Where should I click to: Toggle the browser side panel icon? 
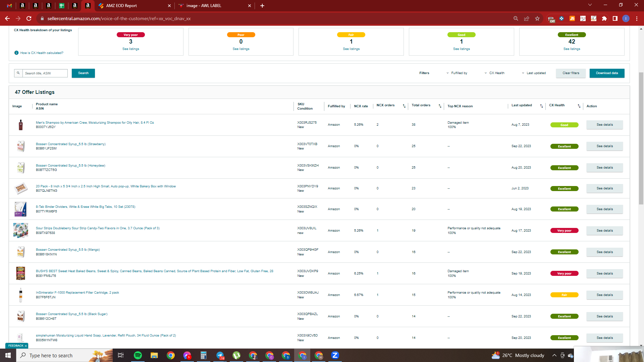coord(615,18)
